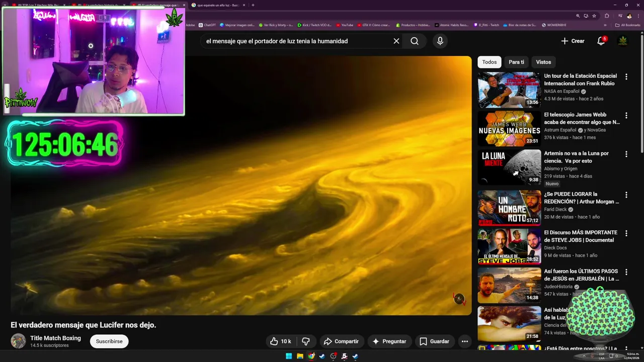Open more actions under the video
This screenshot has height=362, width=644.
pos(465,341)
